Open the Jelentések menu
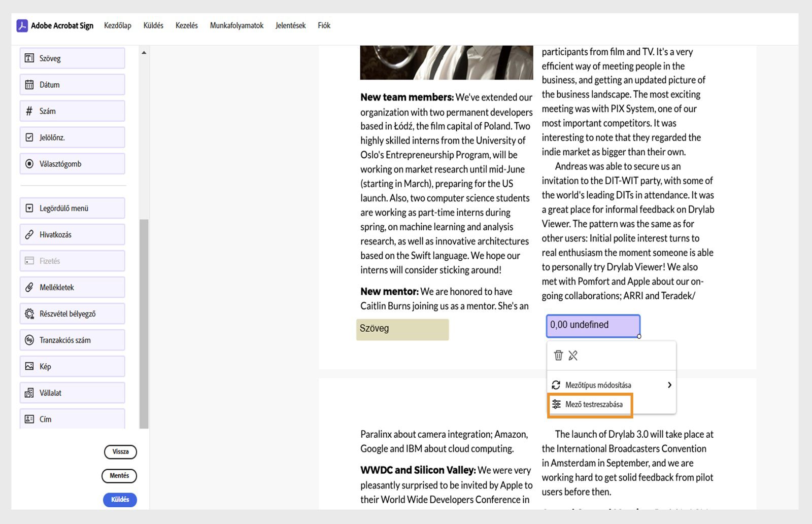 coord(291,25)
